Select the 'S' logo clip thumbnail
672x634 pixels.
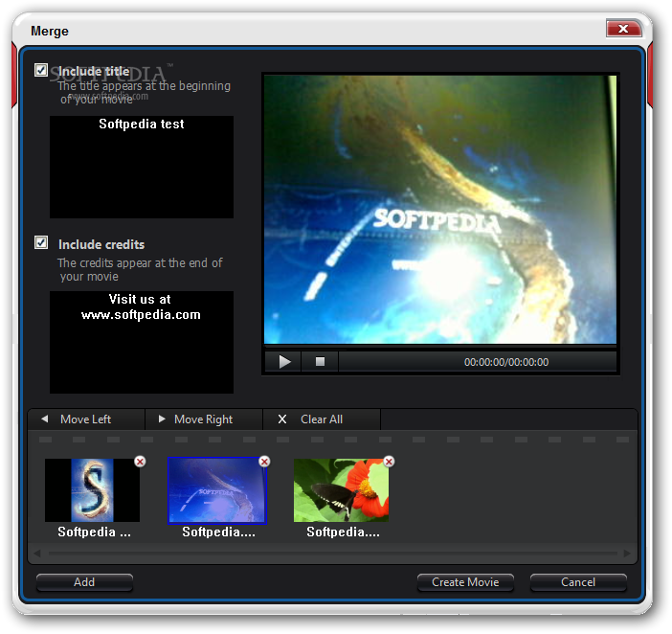point(92,490)
